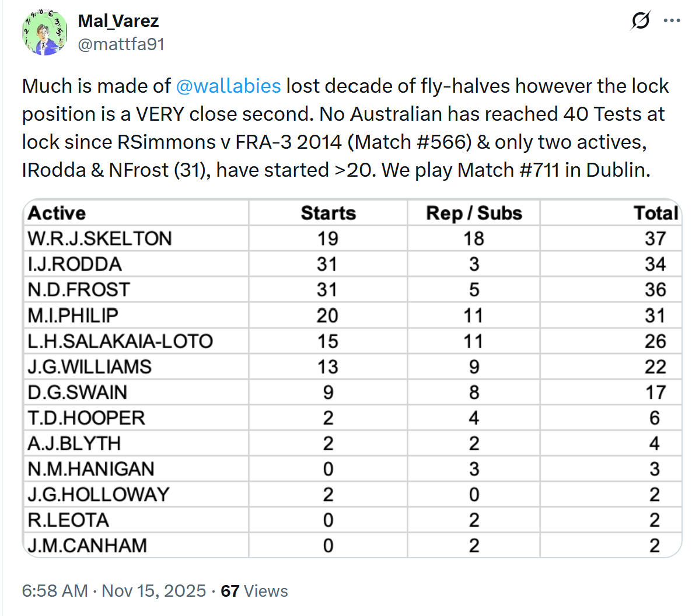
Task: Select the N.M.HANIGAN name in table
Action: click(x=91, y=469)
